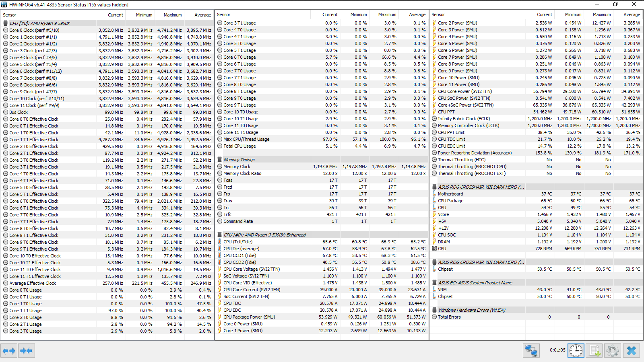Click the right panel Maximum column header
The height and width of the screenshot is (362, 644).
click(598, 14)
